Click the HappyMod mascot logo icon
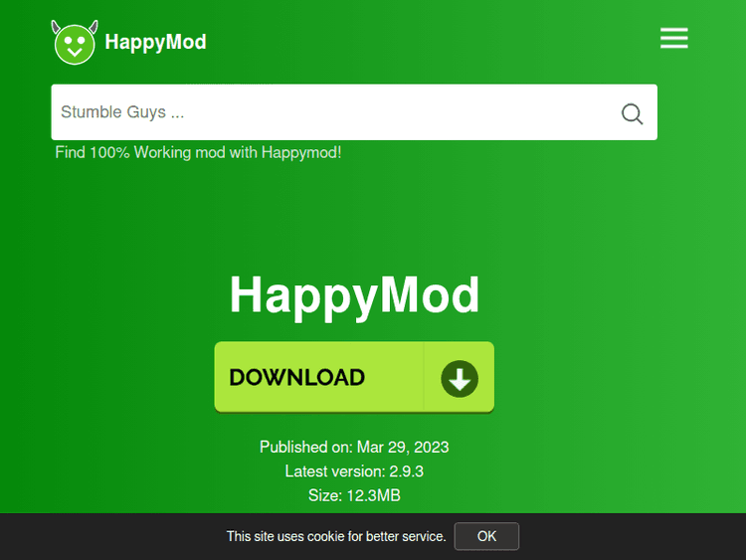The image size is (746, 560). pyautogui.click(x=75, y=43)
